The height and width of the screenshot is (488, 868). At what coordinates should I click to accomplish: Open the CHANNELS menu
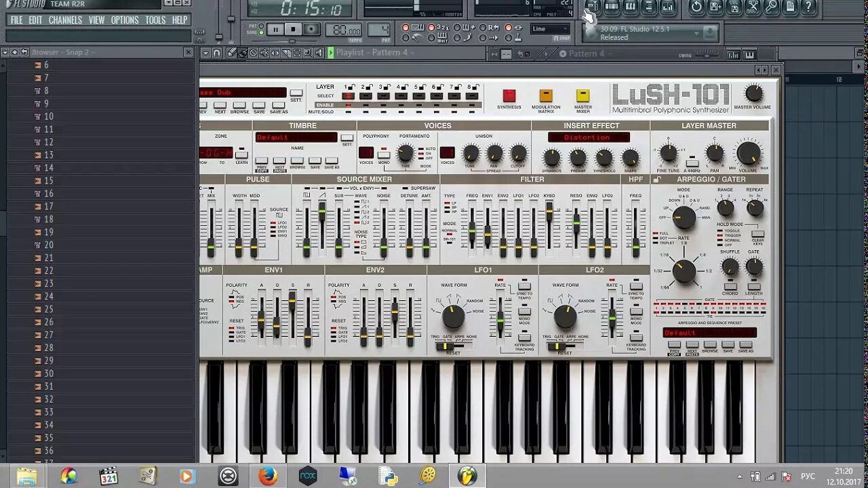point(66,20)
